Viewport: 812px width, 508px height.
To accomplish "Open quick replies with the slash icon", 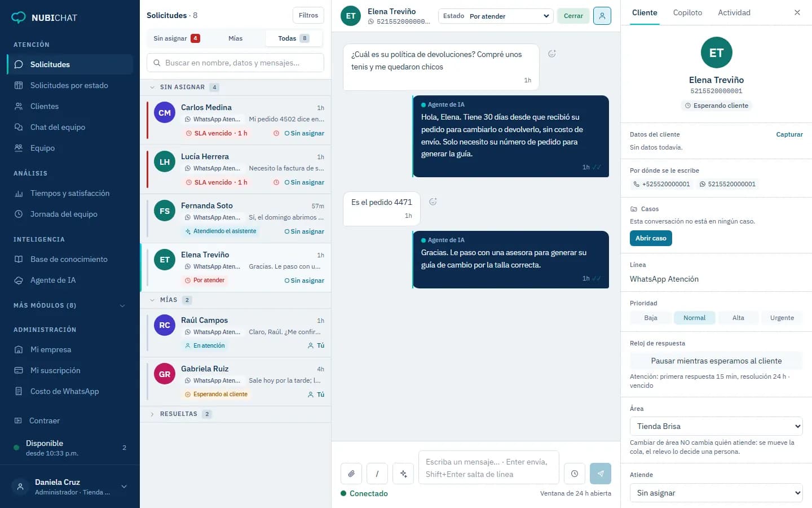I will pos(377,474).
